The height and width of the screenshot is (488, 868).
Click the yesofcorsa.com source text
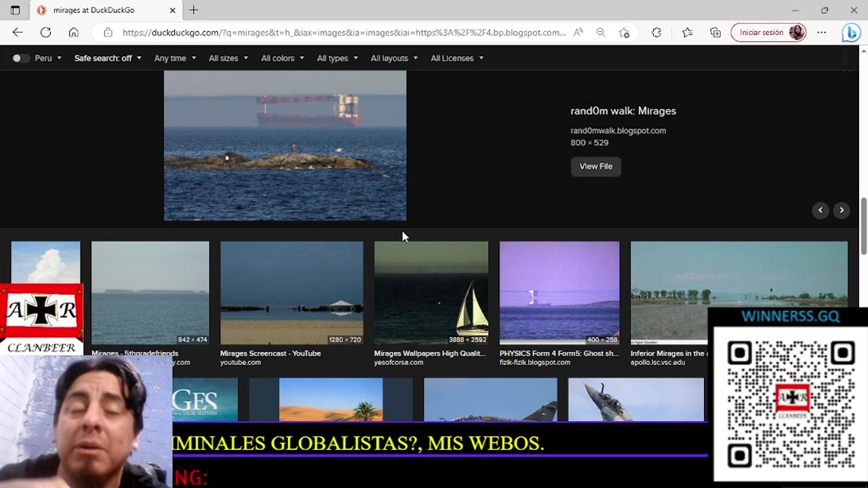(x=399, y=363)
